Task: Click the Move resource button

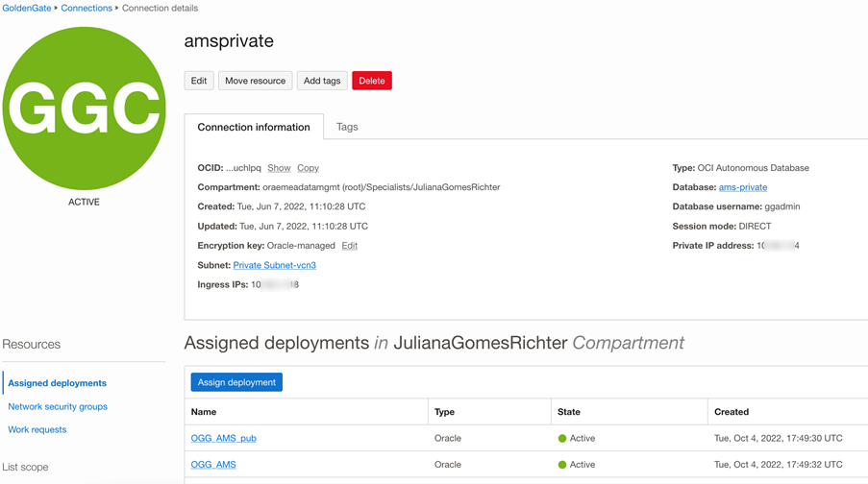Action: pos(255,81)
